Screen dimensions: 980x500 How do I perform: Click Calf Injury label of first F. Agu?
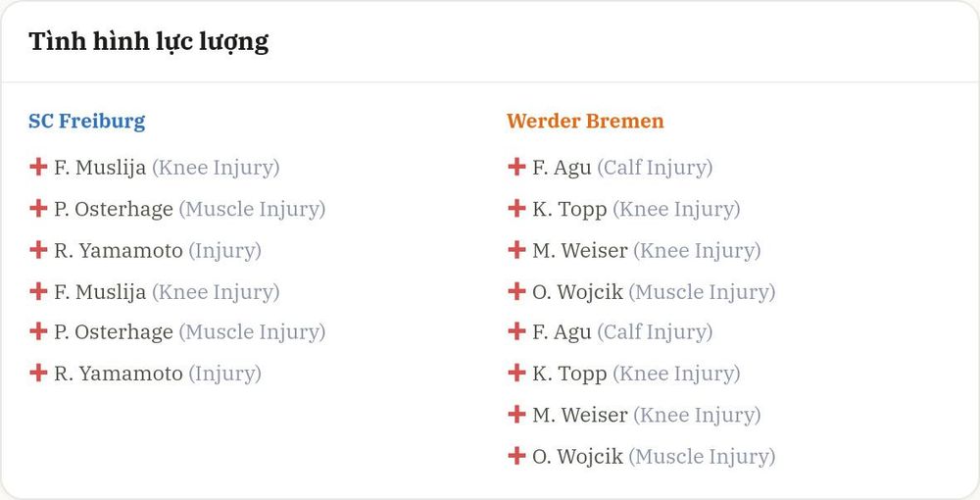pos(655,168)
